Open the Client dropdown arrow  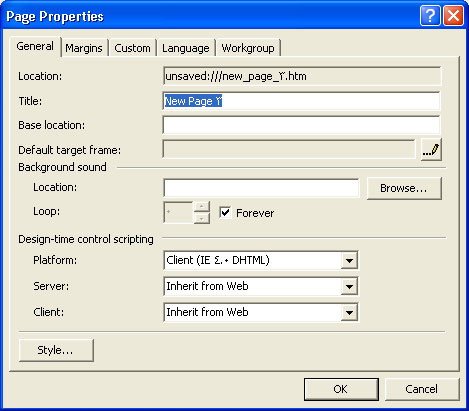click(349, 312)
